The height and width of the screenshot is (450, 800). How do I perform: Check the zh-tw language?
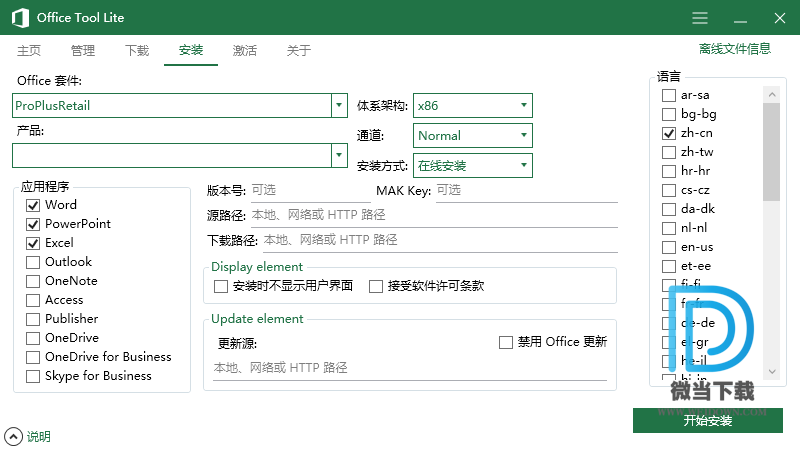tap(668, 152)
